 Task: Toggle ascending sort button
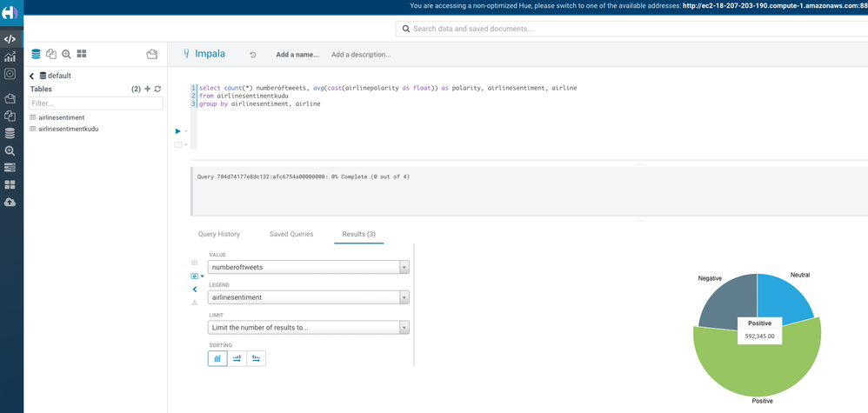(237, 358)
